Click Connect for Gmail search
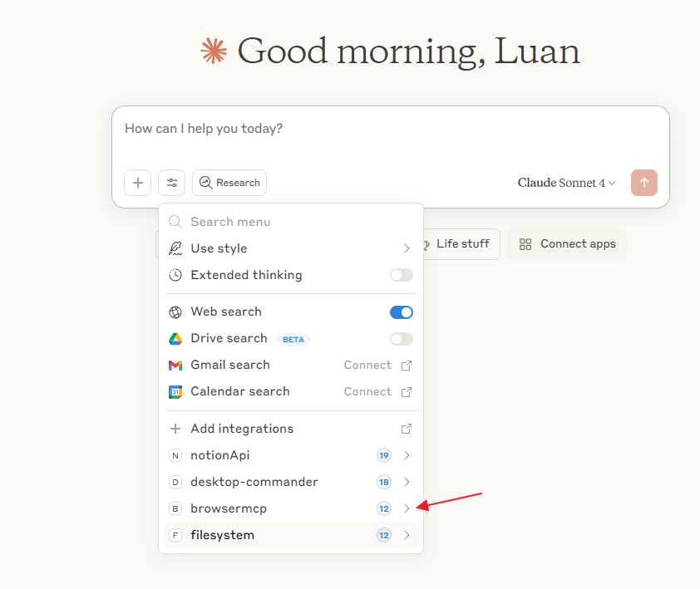Image resolution: width=700 pixels, height=589 pixels. pyautogui.click(x=367, y=365)
